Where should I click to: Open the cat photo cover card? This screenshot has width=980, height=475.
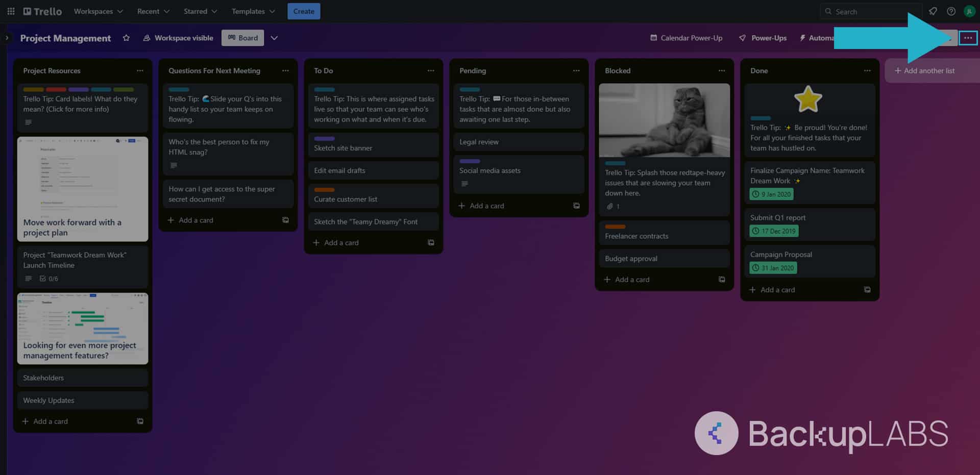[664, 120]
